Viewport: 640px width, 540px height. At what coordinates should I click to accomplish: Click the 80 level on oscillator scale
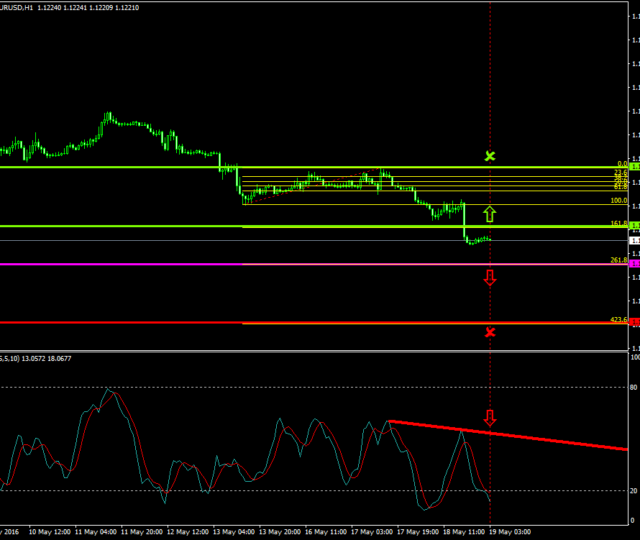point(633,387)
